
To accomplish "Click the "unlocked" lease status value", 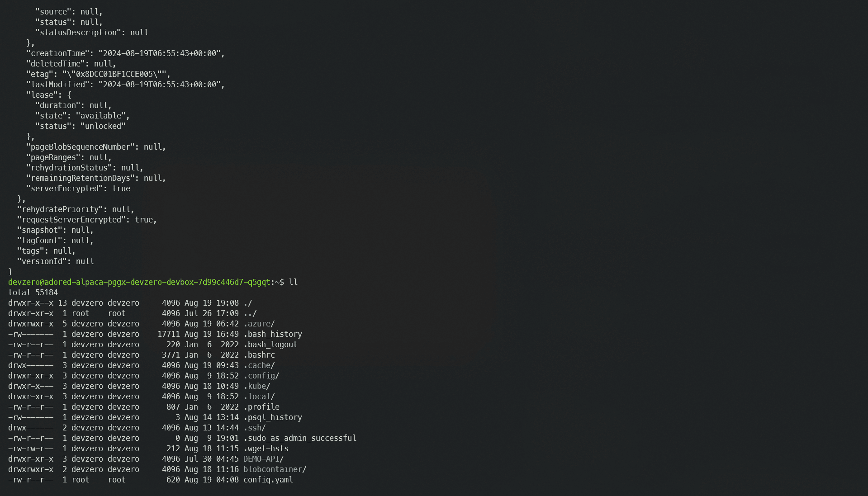I will (103, 126).
